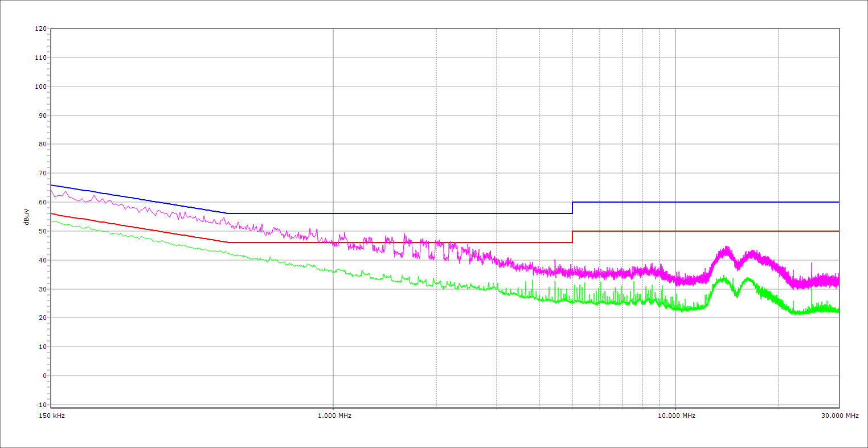Select the green trace start at 150 kHz

click(x=52, y=221)
